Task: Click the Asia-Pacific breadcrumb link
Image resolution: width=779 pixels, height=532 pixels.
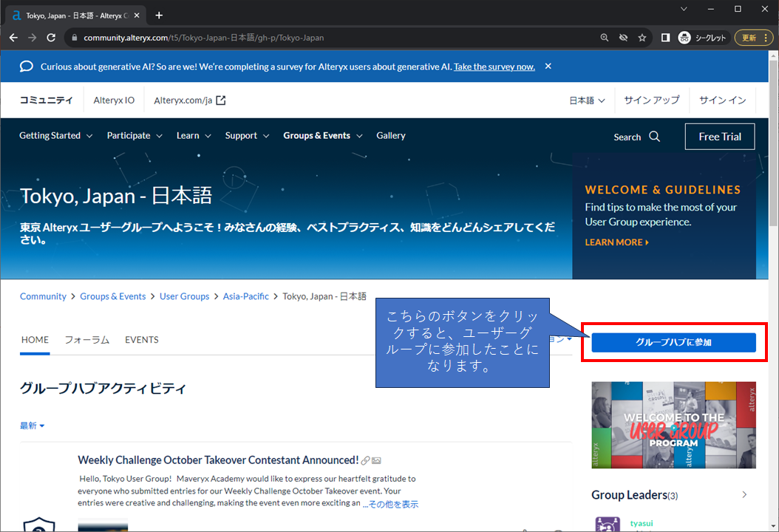Action: pos(246,296)
